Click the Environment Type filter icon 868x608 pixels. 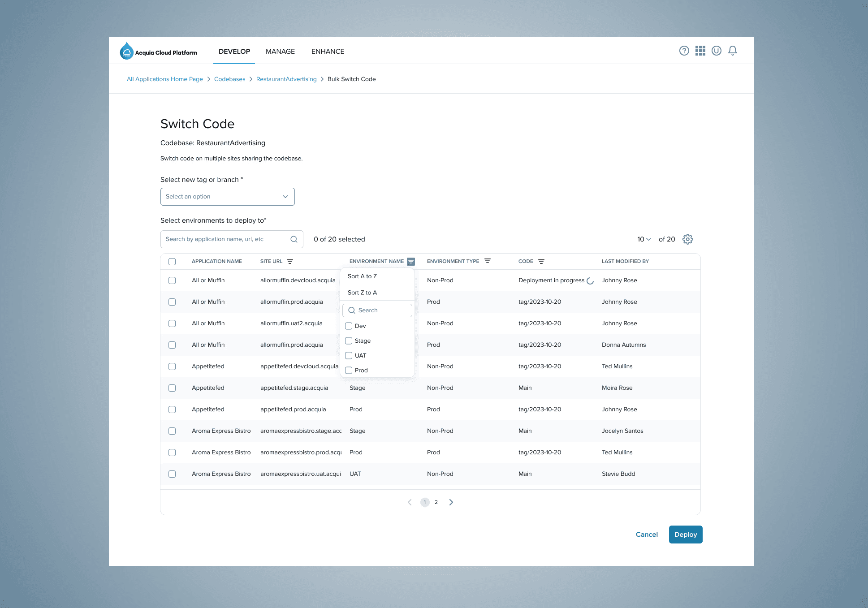coord(488,261)
